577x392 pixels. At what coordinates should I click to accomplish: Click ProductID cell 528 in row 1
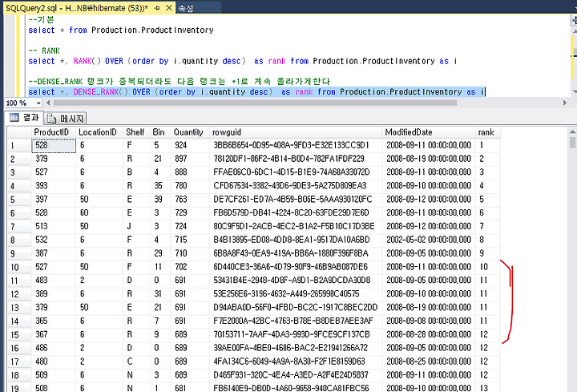pyautogui.click(x=54, y=145)
